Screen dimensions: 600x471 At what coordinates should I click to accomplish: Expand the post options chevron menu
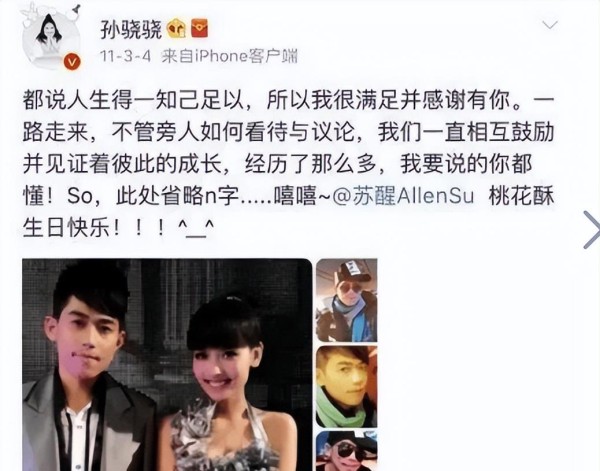click(550, 25)
